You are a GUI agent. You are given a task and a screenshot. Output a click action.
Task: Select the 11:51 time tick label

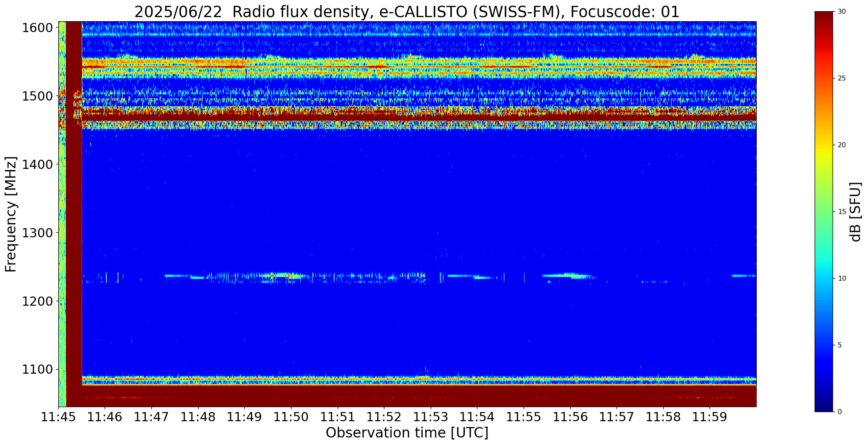click(338, 417)
